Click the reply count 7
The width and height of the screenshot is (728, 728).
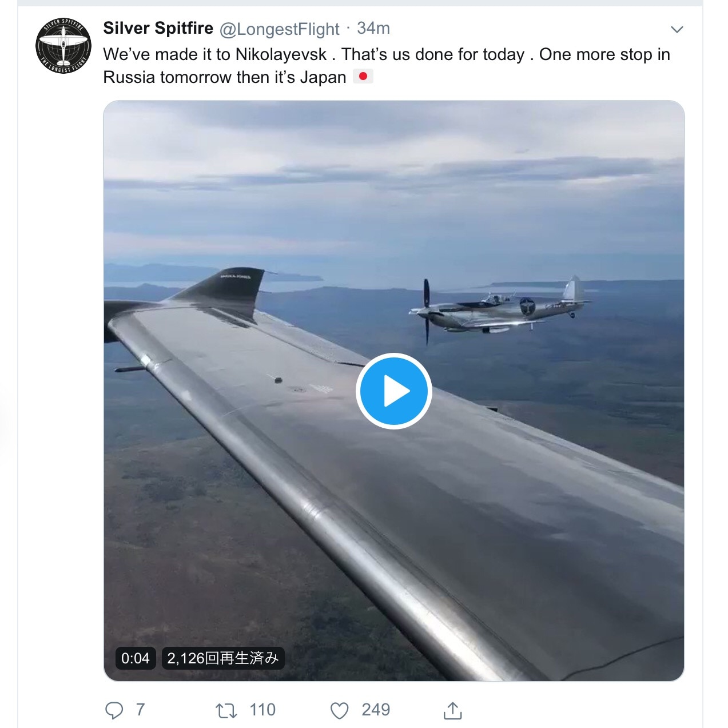click(x=140, y=710)
